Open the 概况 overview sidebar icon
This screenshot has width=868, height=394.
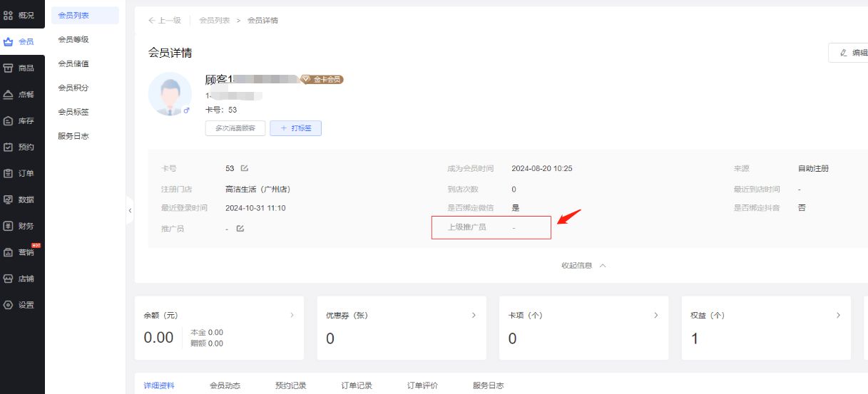(9, 15)
